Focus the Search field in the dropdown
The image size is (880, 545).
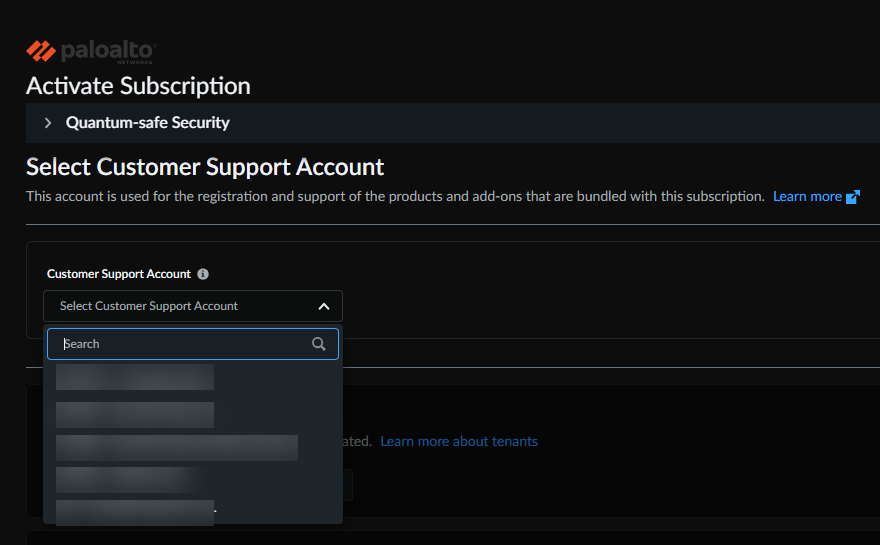(180, 344)
